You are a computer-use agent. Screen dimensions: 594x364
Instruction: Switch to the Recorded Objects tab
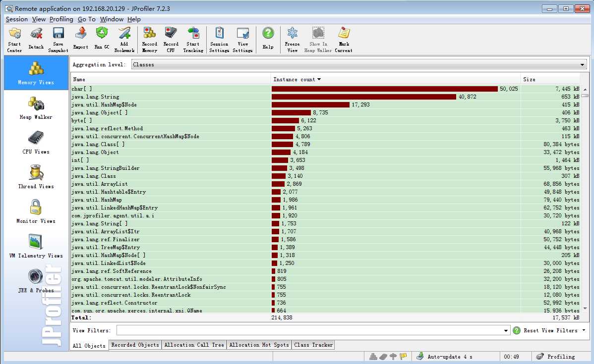135,345
